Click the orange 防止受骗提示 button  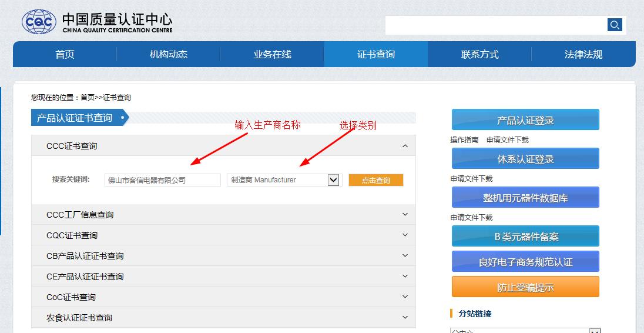click(525, 287)
